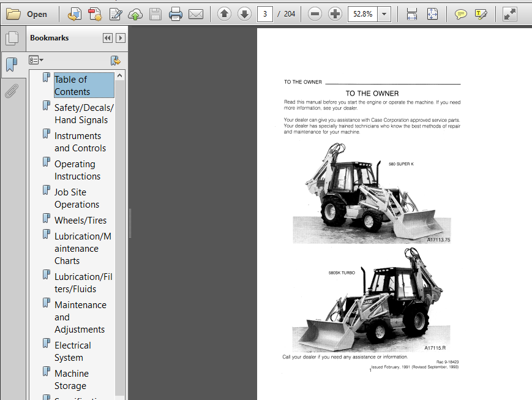Click the bookmarks scrollbar up arrow
This screenshot has height=400, width=532.
pyautogui.click(x=120, y=76)
